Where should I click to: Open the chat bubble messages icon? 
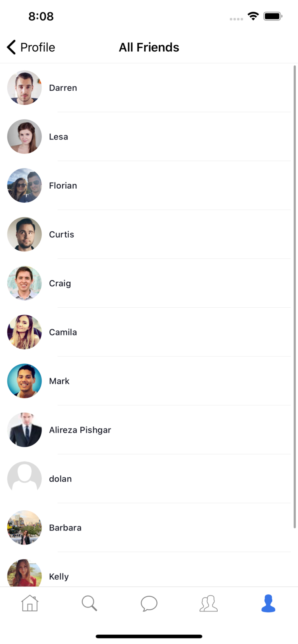pos(149,603)
